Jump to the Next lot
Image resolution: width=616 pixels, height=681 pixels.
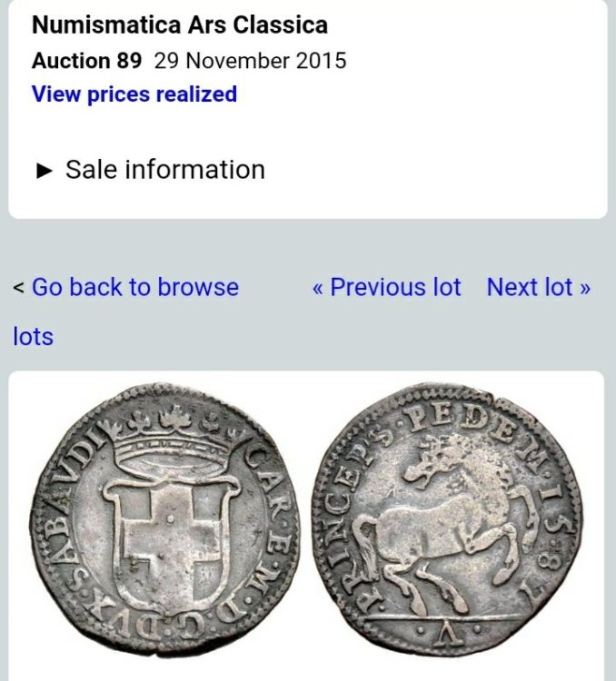pyautogui.click(x=538, y=288)
